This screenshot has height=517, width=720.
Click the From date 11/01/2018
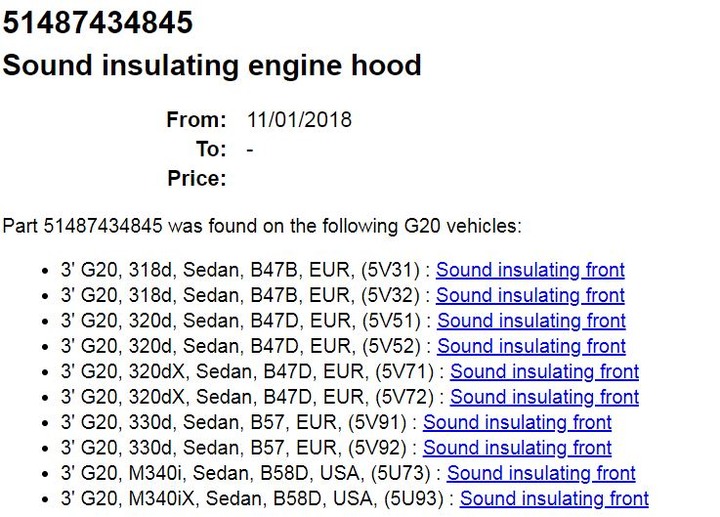point(299,120)
